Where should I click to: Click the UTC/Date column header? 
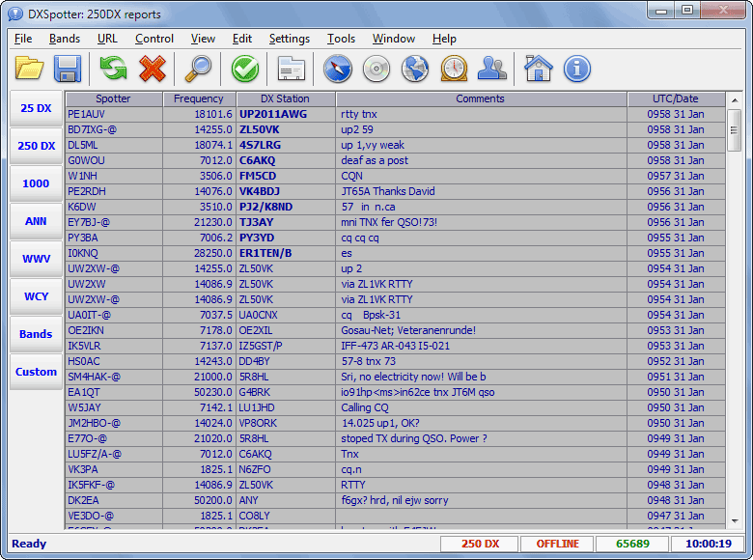tap(675, 98)
